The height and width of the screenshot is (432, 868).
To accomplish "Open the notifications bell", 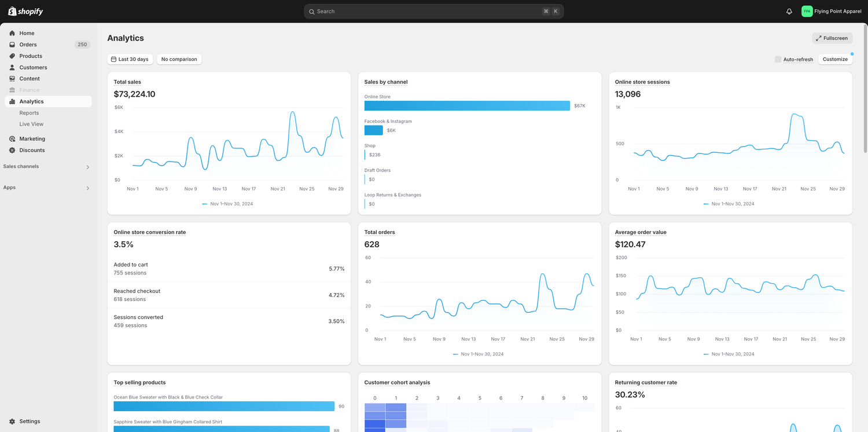I will click(x=789, y=12).
